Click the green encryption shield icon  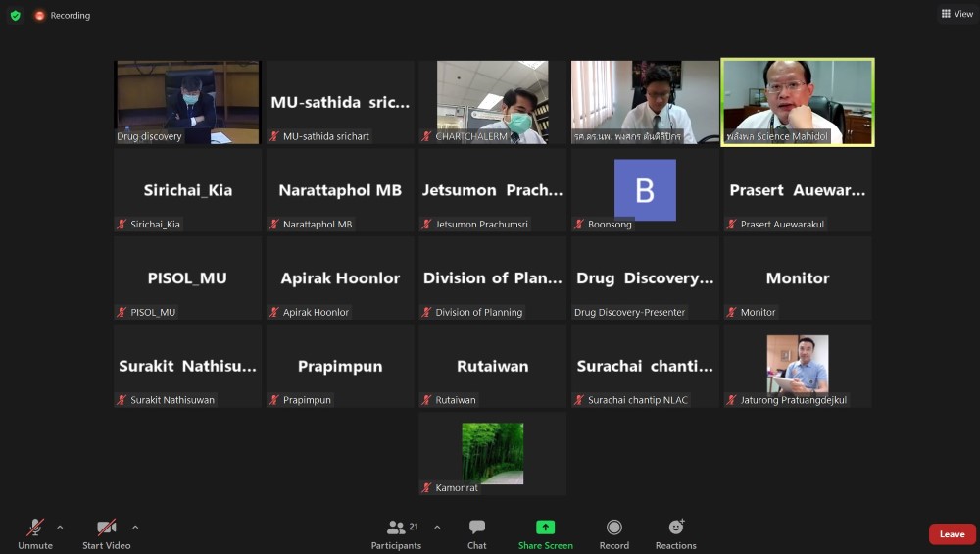point(15,15)
